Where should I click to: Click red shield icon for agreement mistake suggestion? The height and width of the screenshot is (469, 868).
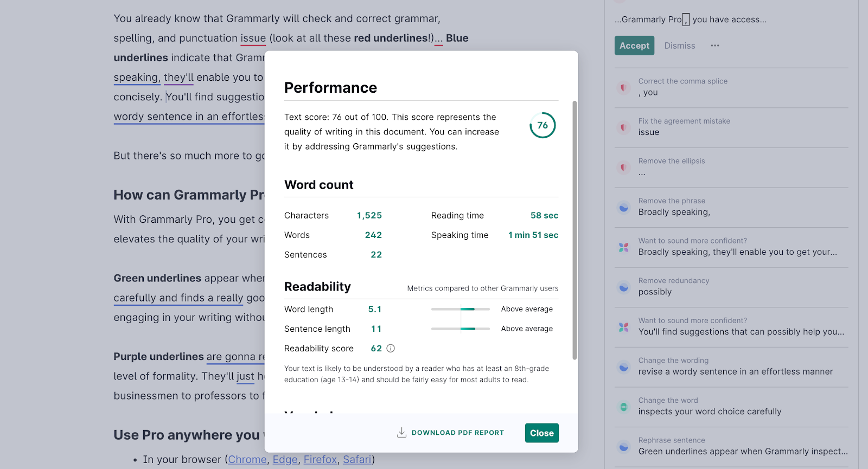[x=624, y=127]
